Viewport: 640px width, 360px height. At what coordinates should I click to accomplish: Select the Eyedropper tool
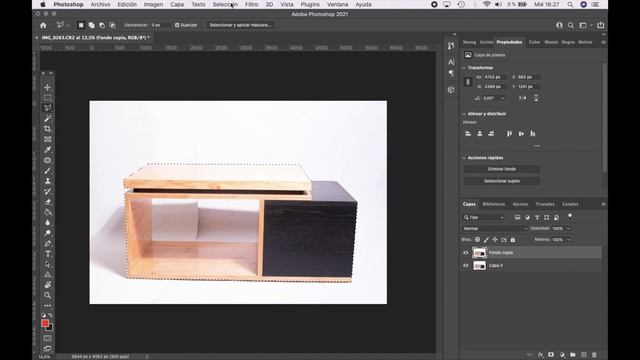[x=47, y=150]
